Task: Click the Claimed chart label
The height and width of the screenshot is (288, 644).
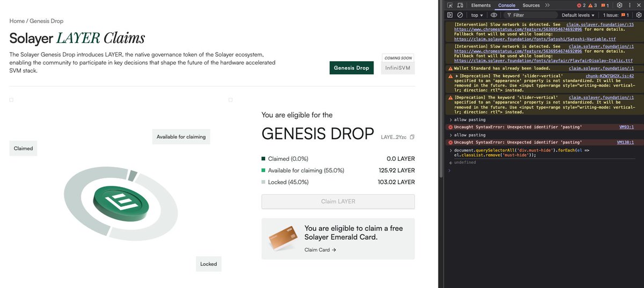Action: (23, 148)
